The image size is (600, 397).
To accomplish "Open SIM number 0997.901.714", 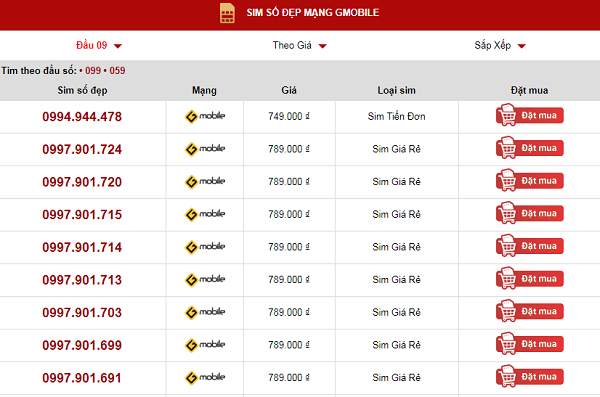I will coord(82,247).
